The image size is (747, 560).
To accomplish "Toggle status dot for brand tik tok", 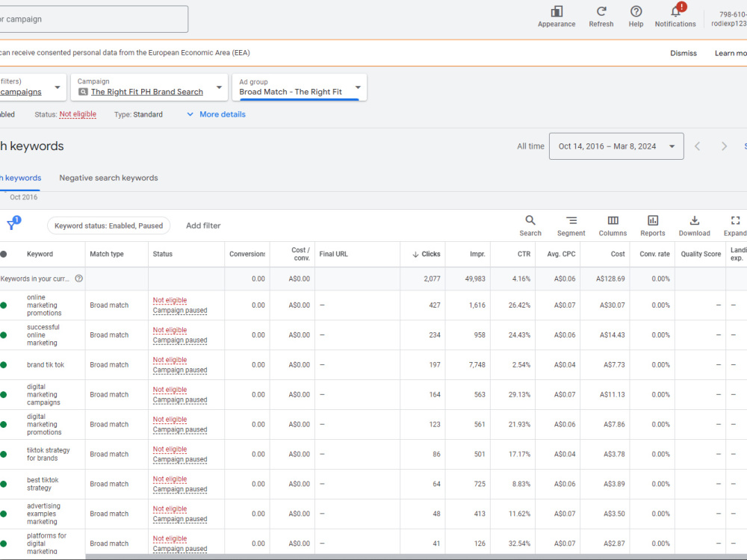I will (3, 365).
